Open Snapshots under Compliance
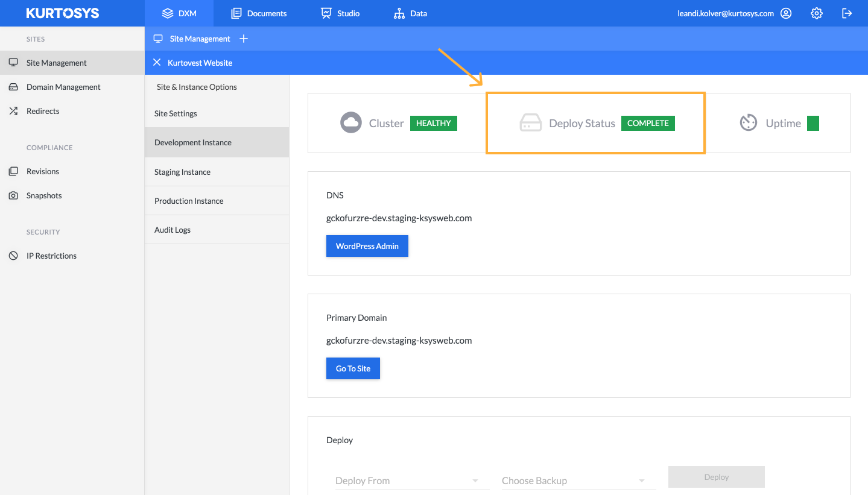 72,195
